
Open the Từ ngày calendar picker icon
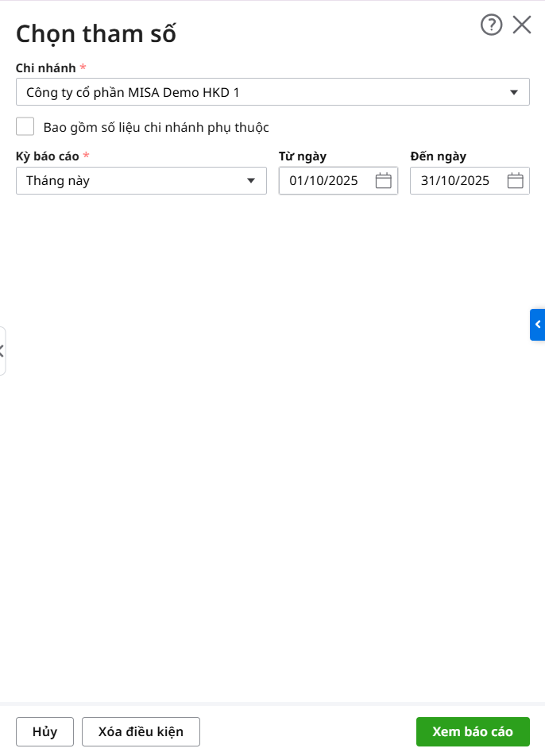[384, 181]
